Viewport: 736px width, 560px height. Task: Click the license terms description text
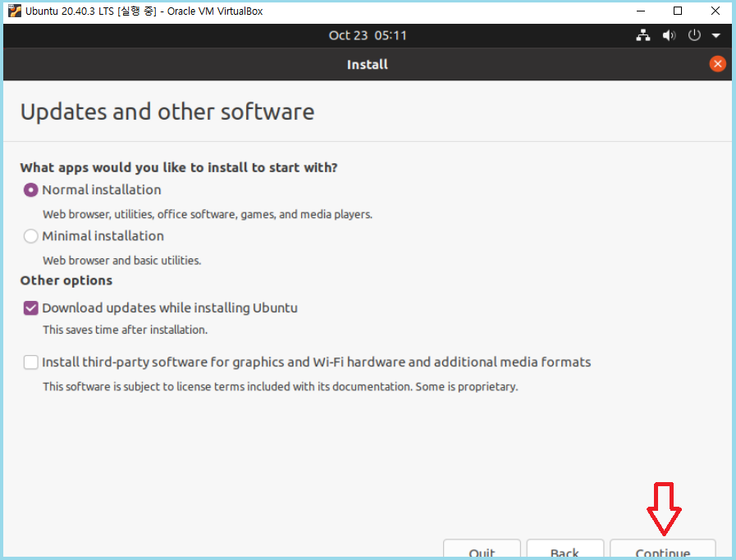[x=281, y=386]
